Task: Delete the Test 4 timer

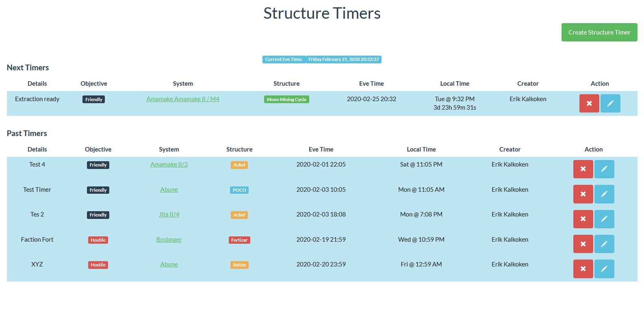Action: point(583,169)
